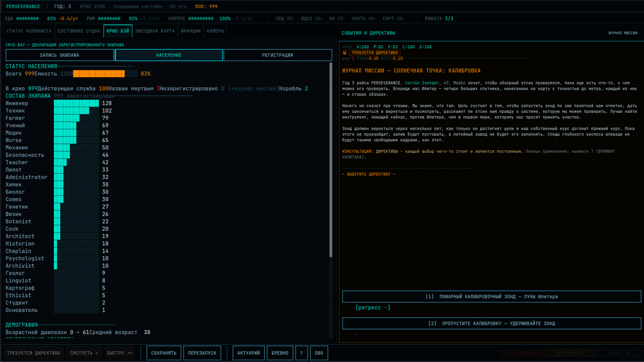Select the Psychologist crew row
This screenshot has height=362, width=644.
[58, 259]
